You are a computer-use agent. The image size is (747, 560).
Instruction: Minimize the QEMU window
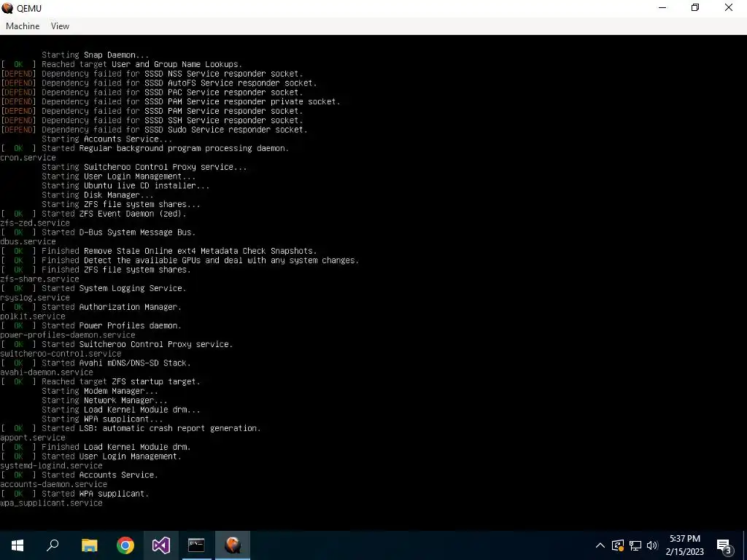coord(662,7)
